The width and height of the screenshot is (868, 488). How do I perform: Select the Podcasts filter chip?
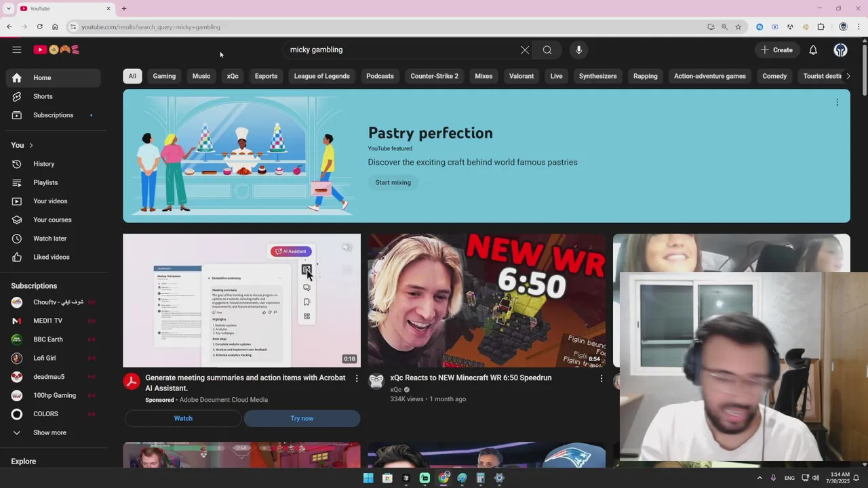point(380,76)
